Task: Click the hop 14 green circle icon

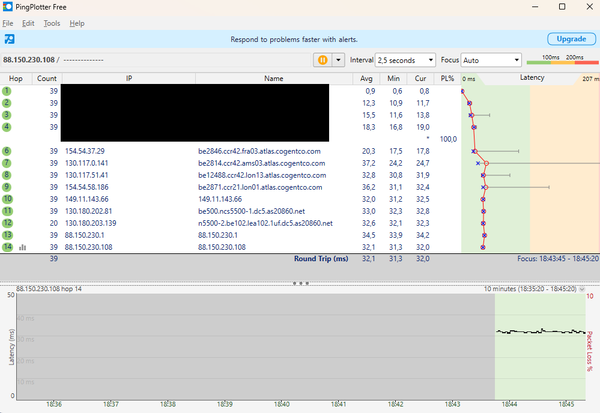Action: pos(7,247)
